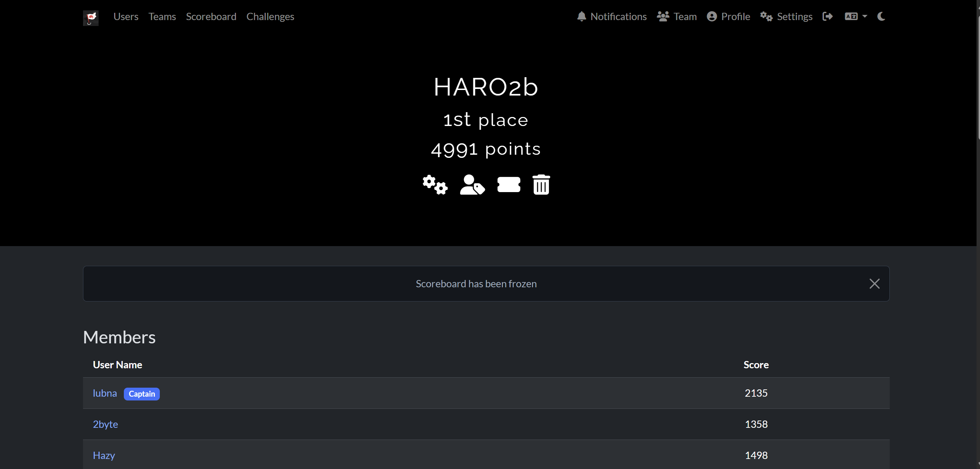Screen dimensions: 980x469
Task: Open member 2byte's profile link
Action: pyautogui.click(x=106, y=424)
